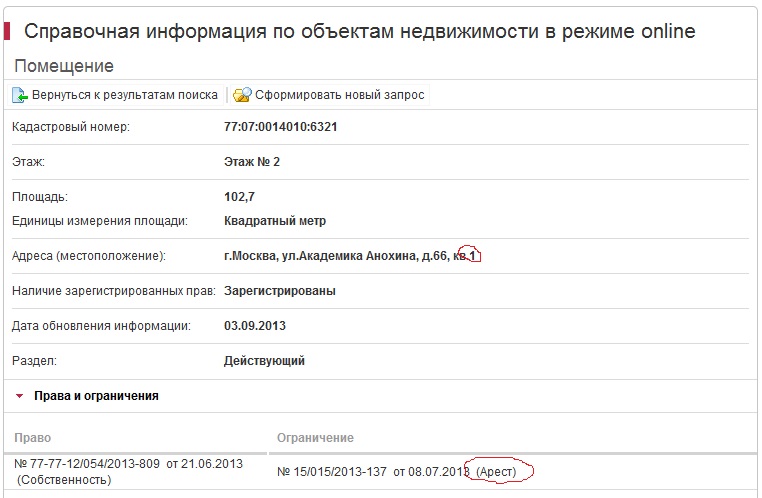Click the 'Права и ограничения' section header text

[96, 396]
